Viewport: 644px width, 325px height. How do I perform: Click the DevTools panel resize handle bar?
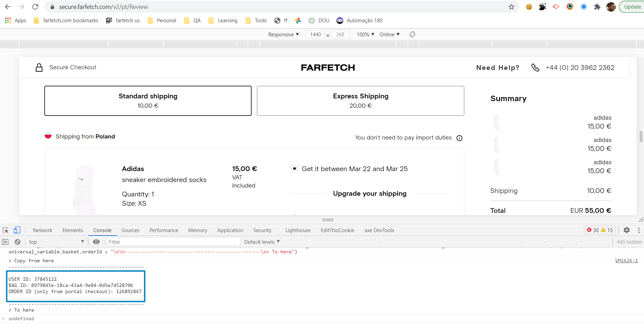point(328,220)
